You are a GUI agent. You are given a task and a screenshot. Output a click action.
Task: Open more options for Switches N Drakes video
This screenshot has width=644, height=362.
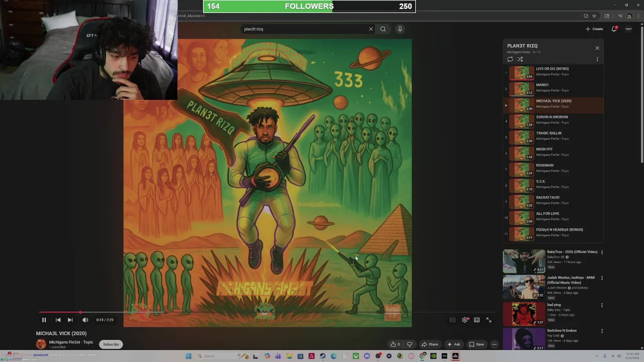(x=602, y=331)
